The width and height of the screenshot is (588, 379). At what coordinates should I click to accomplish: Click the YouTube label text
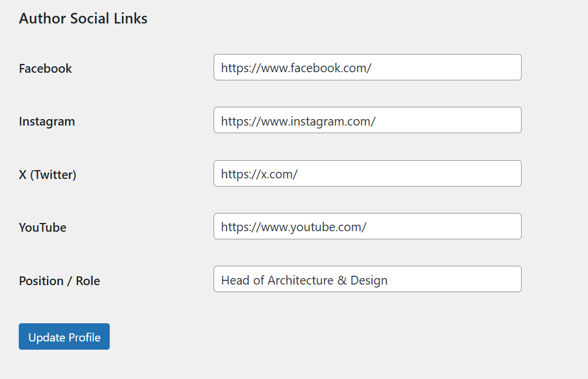coord(42,227)
